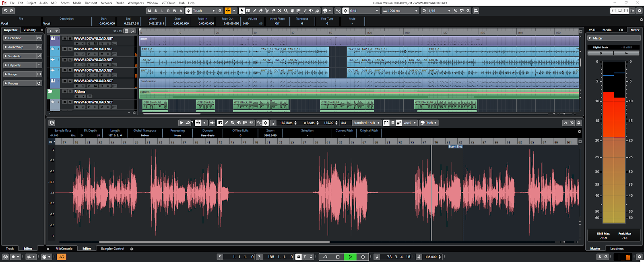Select the Split scissors tool
644x262 pixels.
pos(267,10)
